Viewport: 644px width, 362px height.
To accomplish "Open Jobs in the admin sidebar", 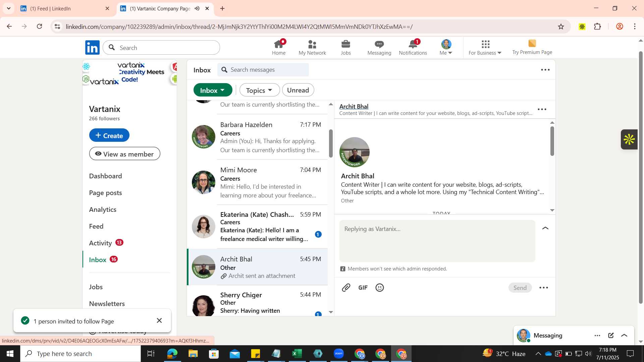I will point(96,287).
